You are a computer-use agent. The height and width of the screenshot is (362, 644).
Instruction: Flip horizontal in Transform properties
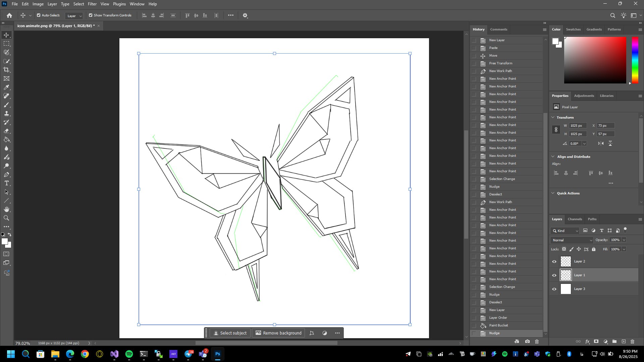(601, 143)
